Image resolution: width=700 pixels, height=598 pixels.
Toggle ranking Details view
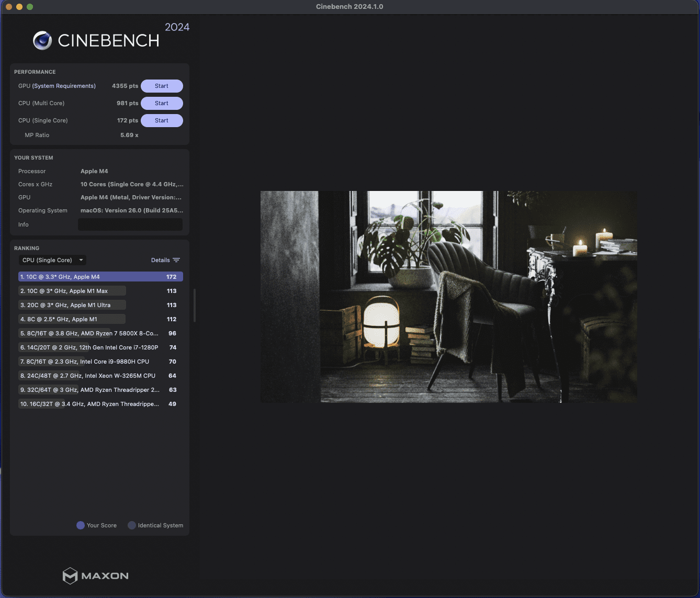pos(165,260)
